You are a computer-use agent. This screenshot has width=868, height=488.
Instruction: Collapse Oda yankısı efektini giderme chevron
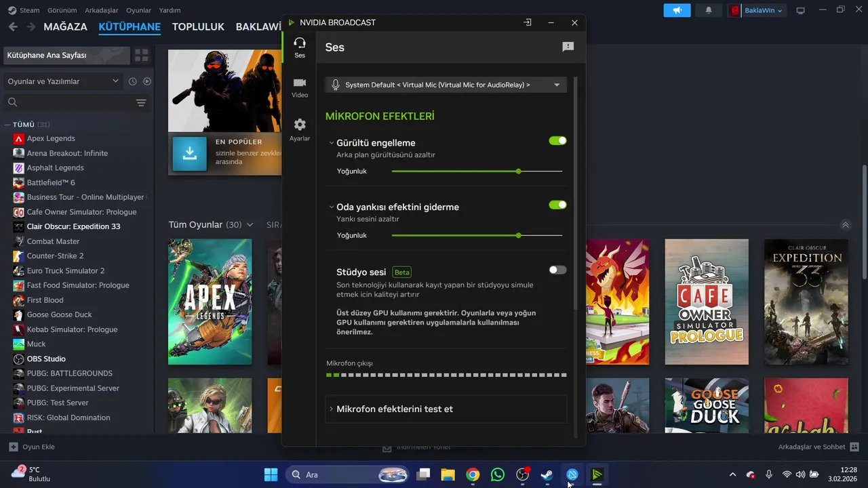(331, 207)
